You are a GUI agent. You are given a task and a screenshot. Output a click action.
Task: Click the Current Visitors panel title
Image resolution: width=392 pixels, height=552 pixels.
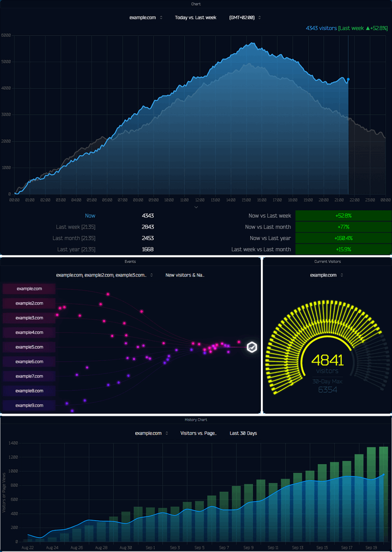pyautogui.click(x=327, y=261)
